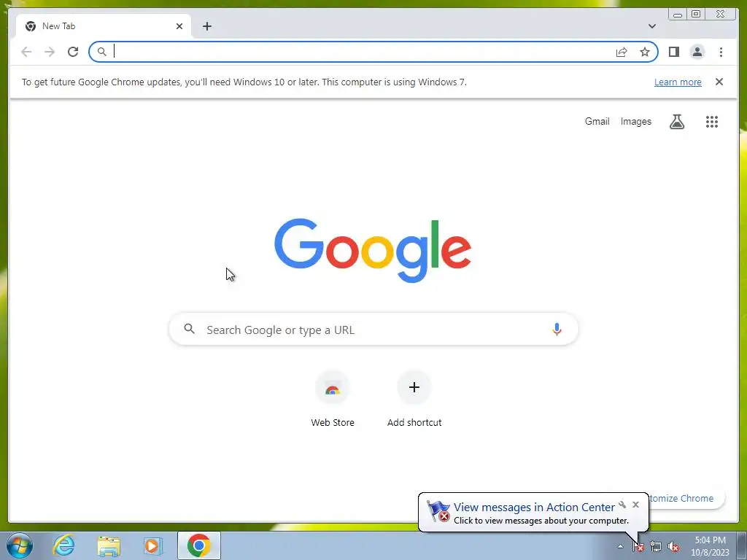Screen dimensions: 747x560
Task: Click Customize Chrome button
Action: 686,498
